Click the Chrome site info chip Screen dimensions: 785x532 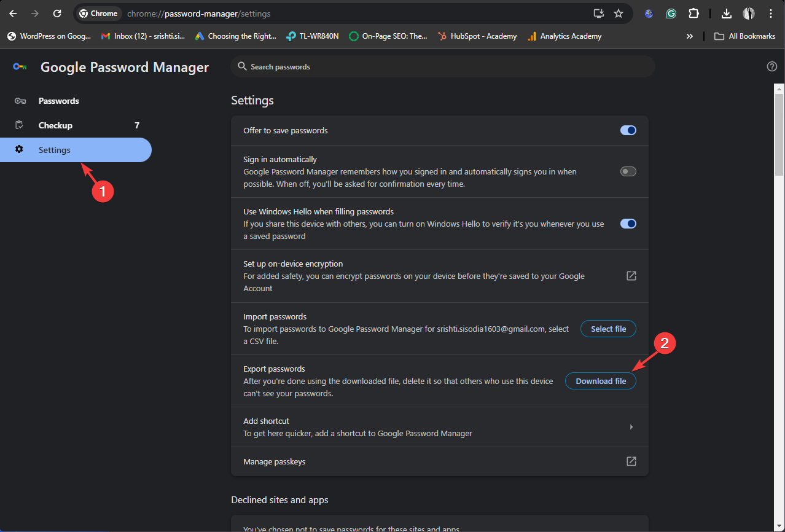coord(99,14)
